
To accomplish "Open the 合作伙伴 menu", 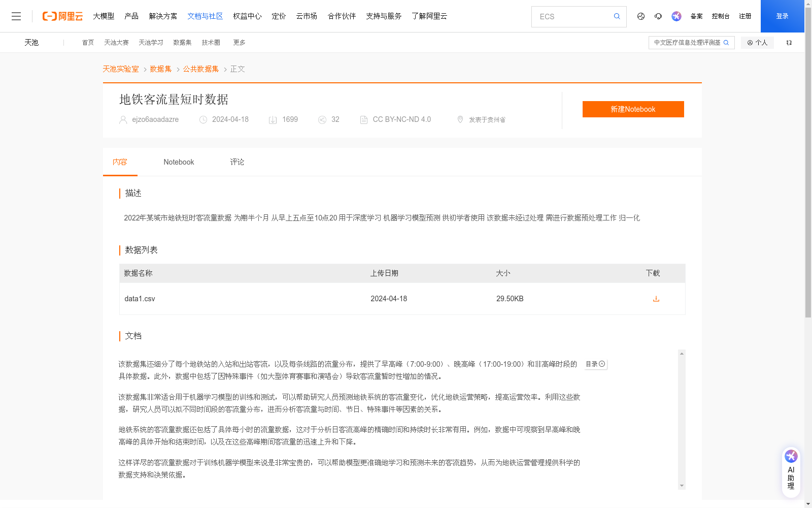I will pyautogui.click(x=342, y=16).
